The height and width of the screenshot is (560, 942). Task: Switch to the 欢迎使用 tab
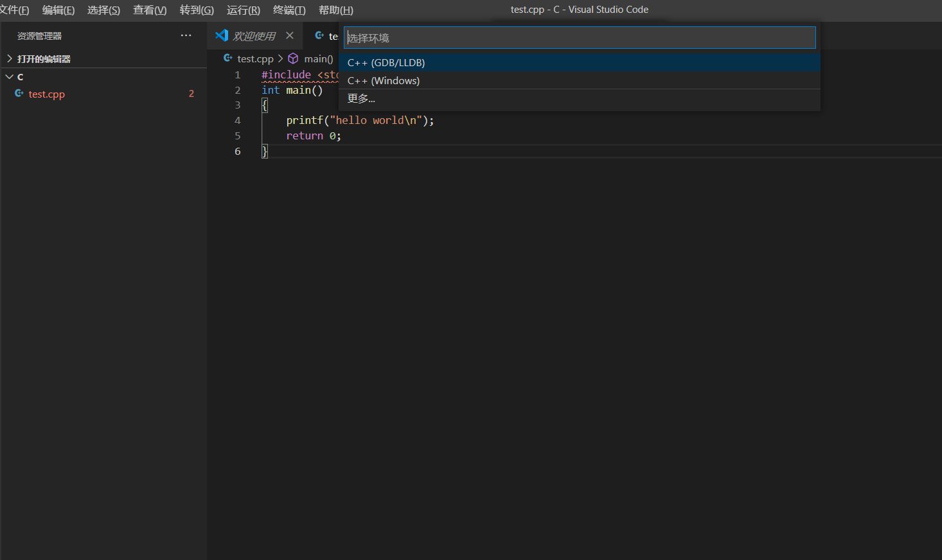tap(254, 36)
